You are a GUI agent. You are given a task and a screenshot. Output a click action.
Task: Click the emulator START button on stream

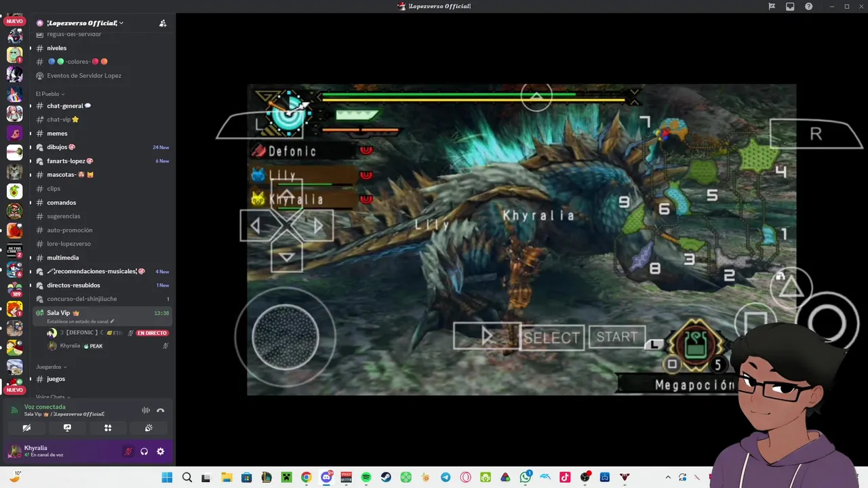[617, 337]
